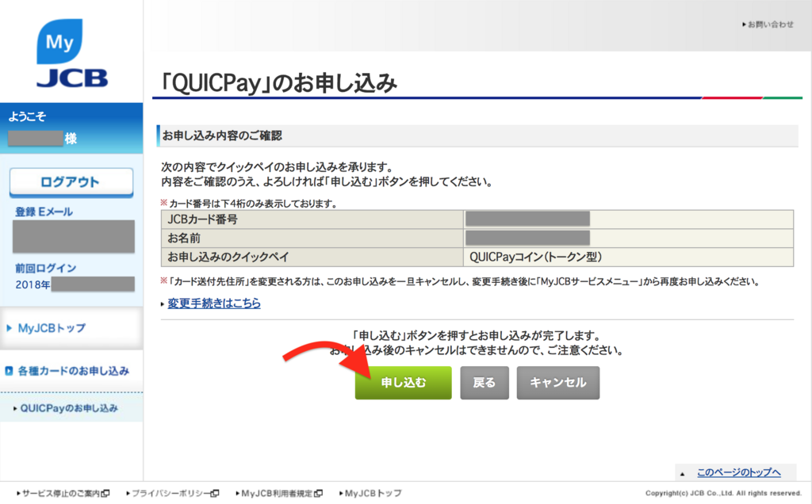
Task: Open the 変更手続きはこちら link
Action: [x=214, y=304]
